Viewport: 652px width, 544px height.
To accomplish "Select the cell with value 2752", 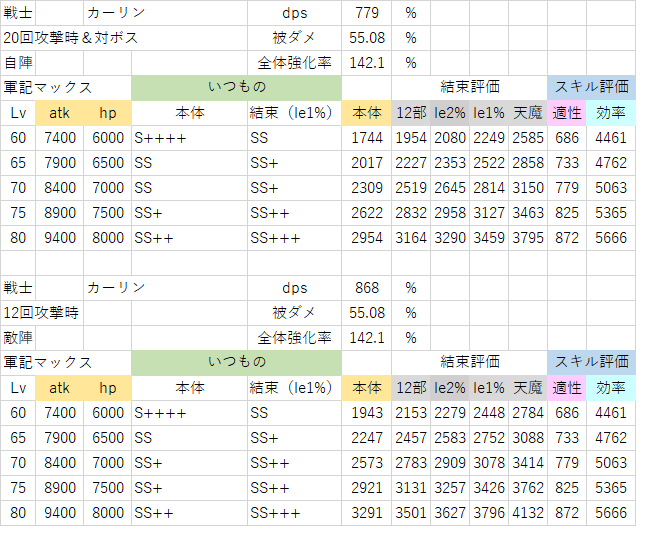I will click(489, 438).
